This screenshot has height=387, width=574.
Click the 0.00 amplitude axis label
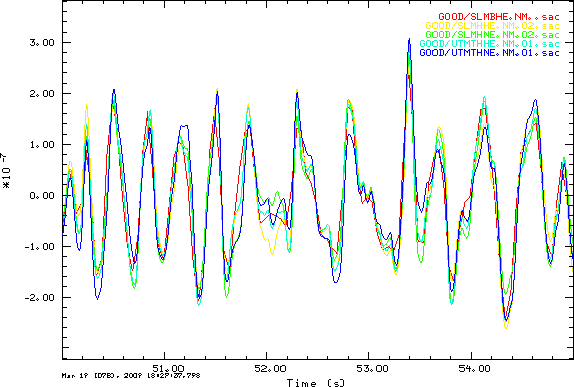point(42,196)
